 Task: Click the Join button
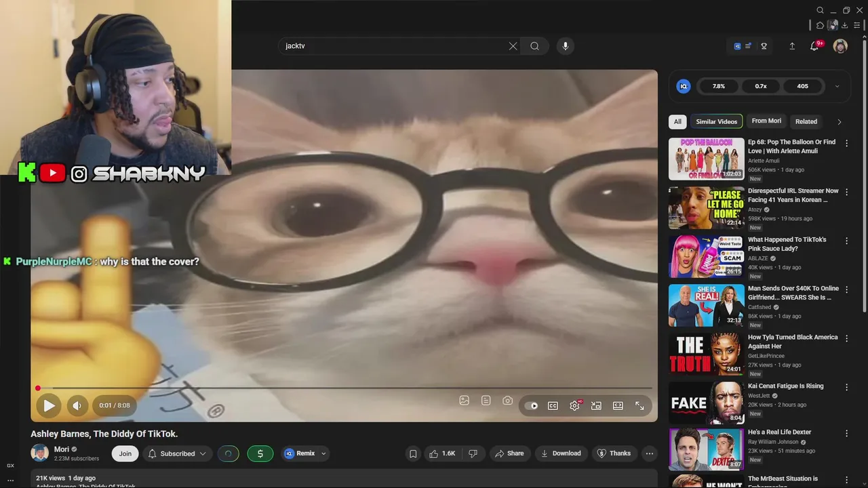pos(125,453)
